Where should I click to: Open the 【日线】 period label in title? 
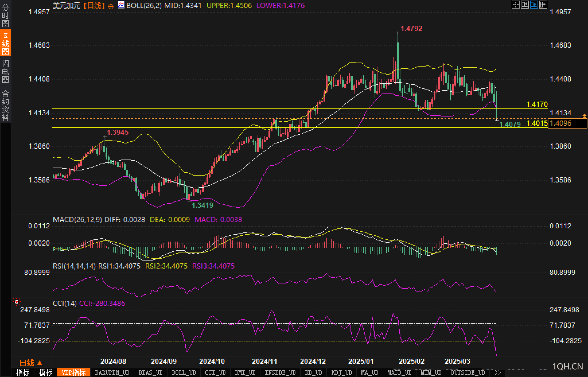pyautogui.click(x=94, y=5)
